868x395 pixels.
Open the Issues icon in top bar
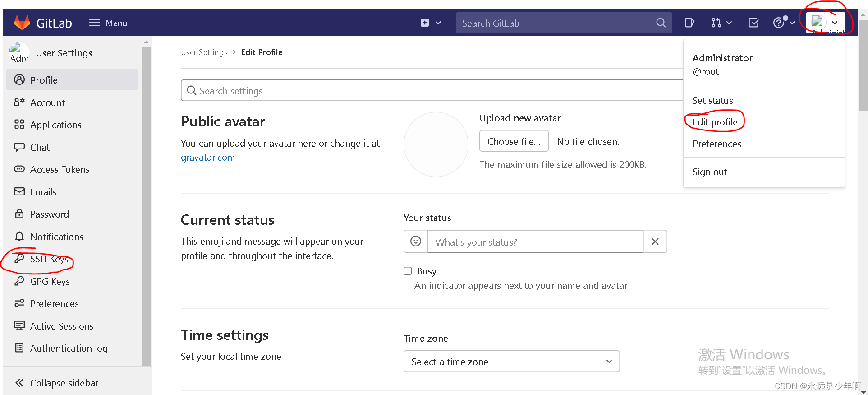689,23
